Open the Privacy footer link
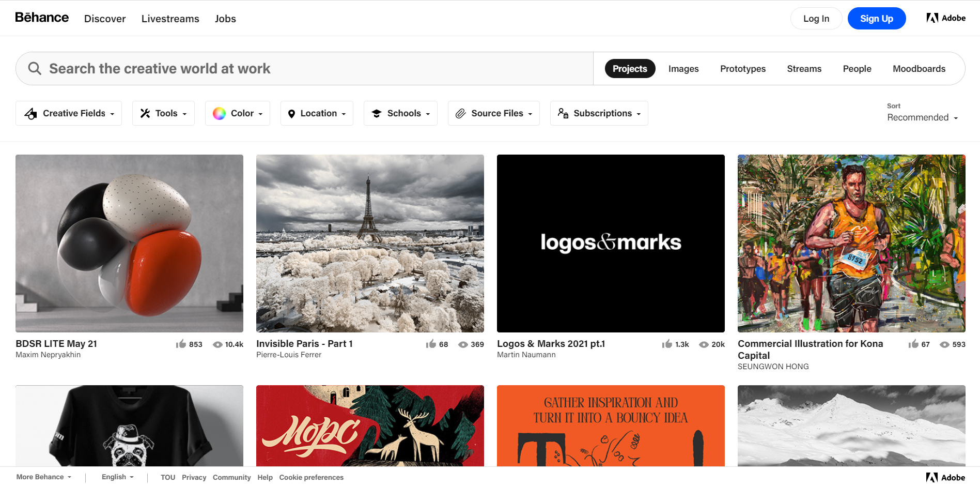The image size is (980, 486). click(194, 477)
